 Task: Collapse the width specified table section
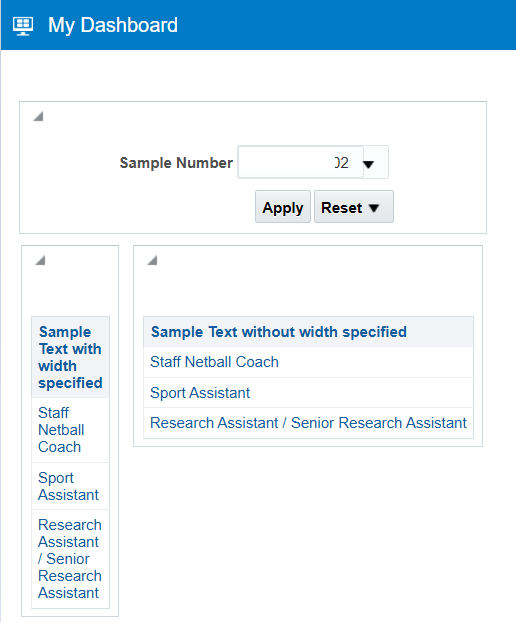[x=40, y=260]
